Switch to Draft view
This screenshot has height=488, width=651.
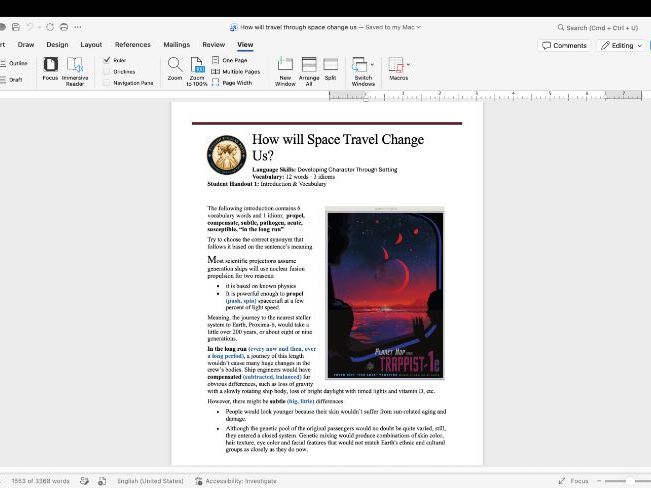click(x=11, y=79)
